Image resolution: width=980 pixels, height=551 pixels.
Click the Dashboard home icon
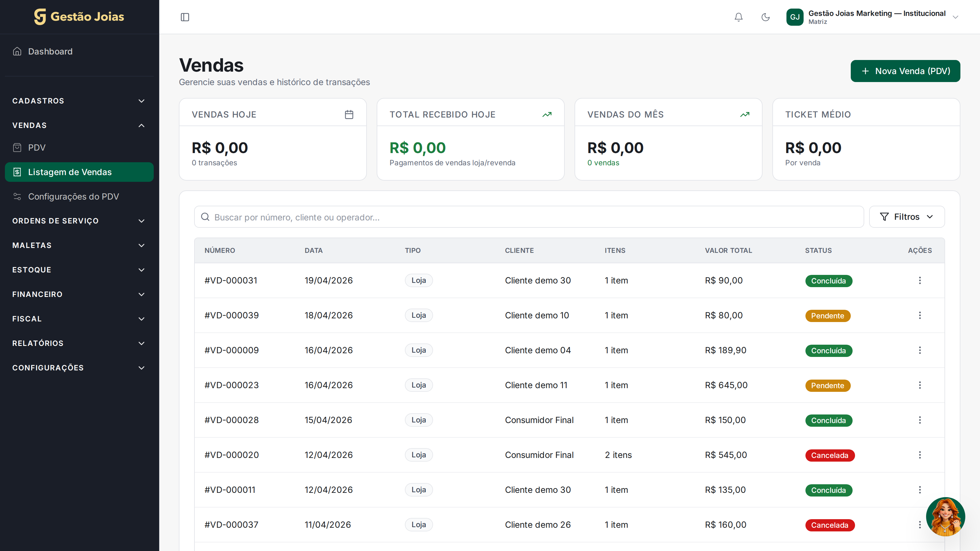tap(17, 51)
